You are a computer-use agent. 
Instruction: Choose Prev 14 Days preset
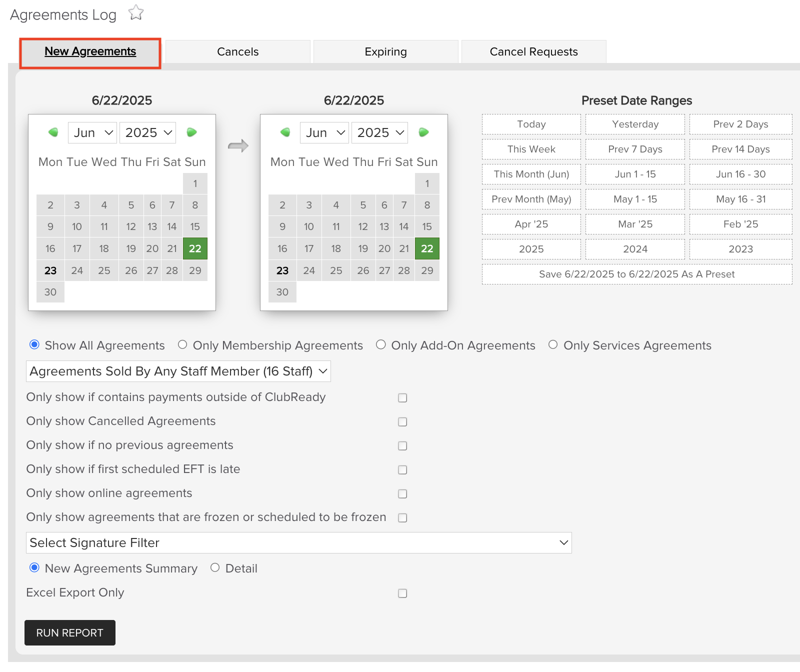point(741,149)
